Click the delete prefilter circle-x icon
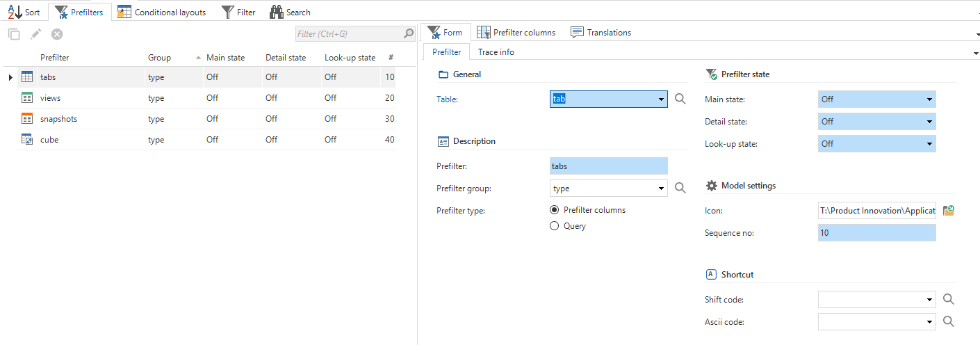 [x=57, y=34]
